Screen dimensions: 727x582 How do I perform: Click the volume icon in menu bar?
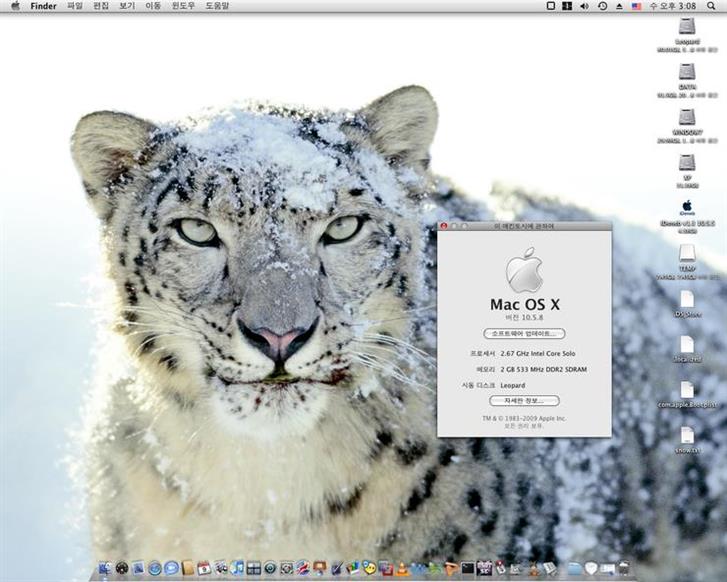click(584, 6)
